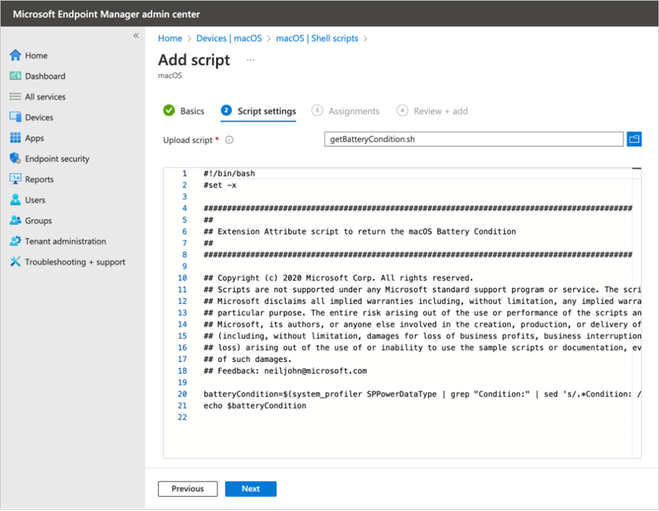Collapse the sidebar with double chevron
This screenshot has height=511, width=659.
pos(136,35)
